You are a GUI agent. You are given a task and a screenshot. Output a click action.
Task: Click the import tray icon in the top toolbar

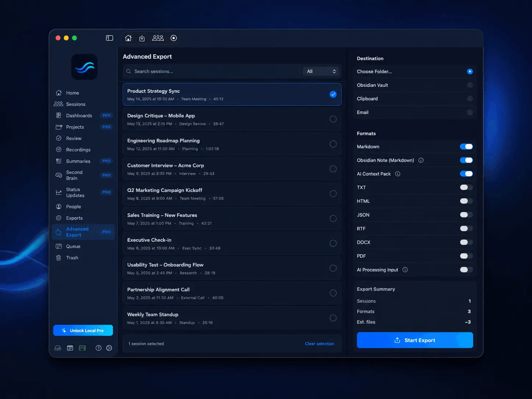pyautogui.click(x=142, y=38)
